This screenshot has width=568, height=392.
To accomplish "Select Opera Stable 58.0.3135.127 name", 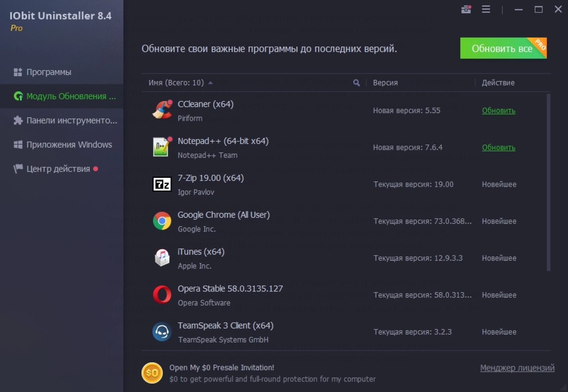I will (230, 288).
